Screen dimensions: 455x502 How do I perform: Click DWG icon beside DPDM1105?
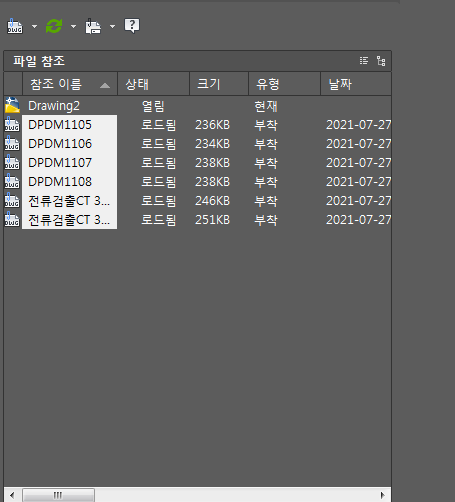pyautogui.click(x=12, y=124)
